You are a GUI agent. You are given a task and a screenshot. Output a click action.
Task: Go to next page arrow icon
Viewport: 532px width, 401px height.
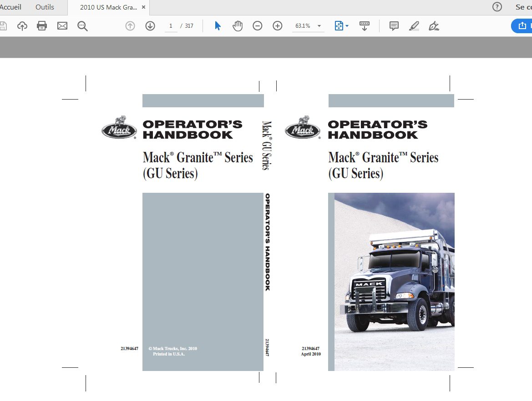(x=150, y=26)
